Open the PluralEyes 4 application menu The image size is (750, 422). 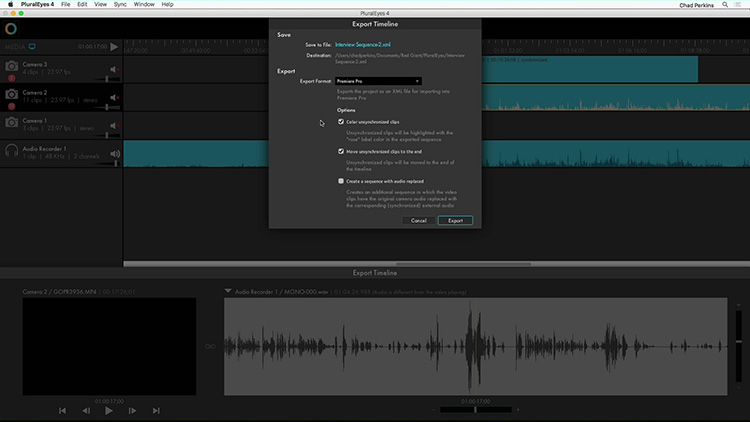37,4
